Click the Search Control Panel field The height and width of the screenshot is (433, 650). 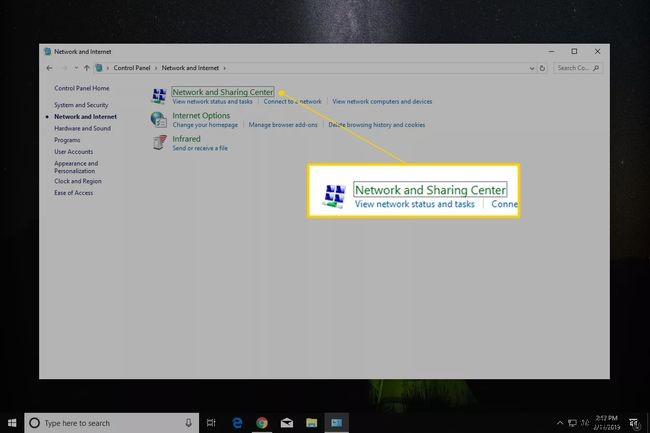(578, 68)
